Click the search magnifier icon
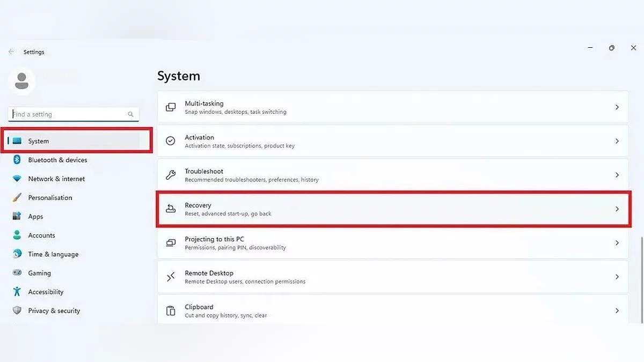644x362 pixels. pyautogui.click(x=130, y=114)
